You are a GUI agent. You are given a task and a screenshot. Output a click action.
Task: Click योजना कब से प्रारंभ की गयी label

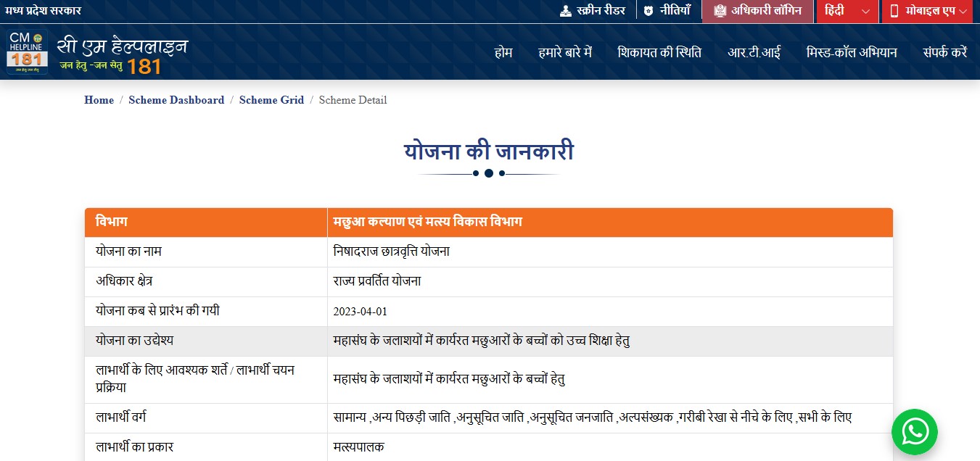pyautogui.click(x=157, y=311)
